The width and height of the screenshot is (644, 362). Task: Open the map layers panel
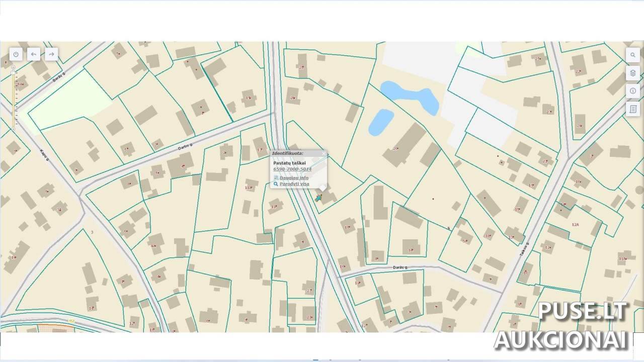pyautogui.click(x=632, y=73)
